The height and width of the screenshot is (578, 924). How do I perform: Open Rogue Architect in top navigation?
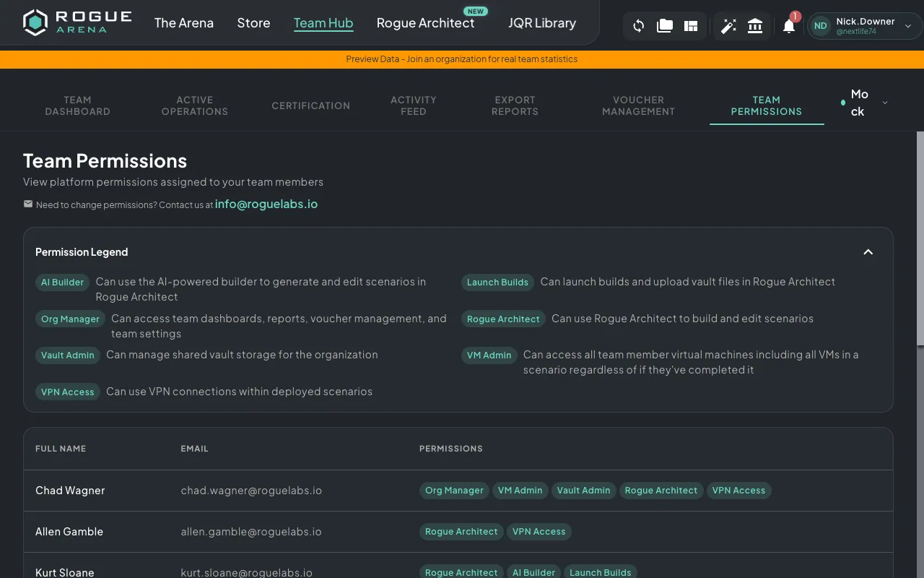coord(425,23)
